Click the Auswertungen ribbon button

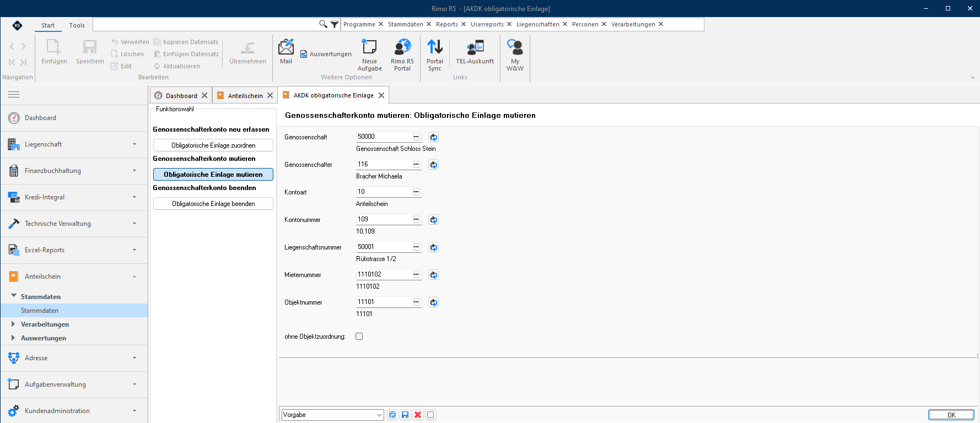[x=326, y=54]
